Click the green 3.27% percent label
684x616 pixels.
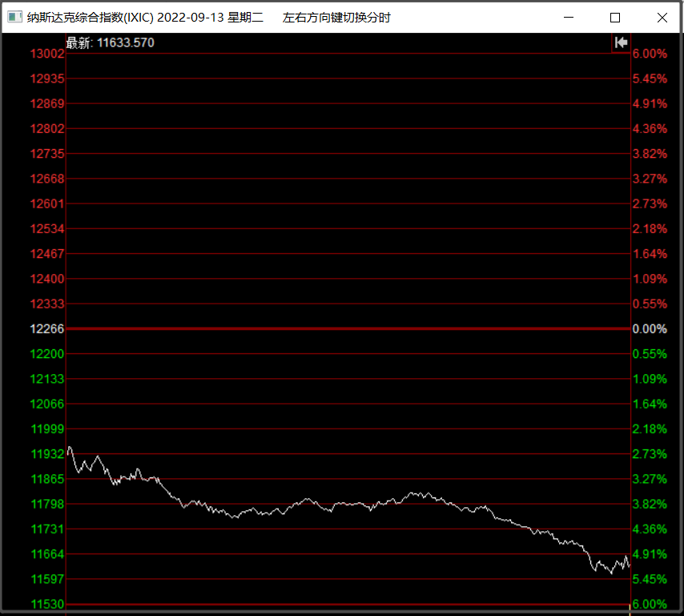click(650, 479)
